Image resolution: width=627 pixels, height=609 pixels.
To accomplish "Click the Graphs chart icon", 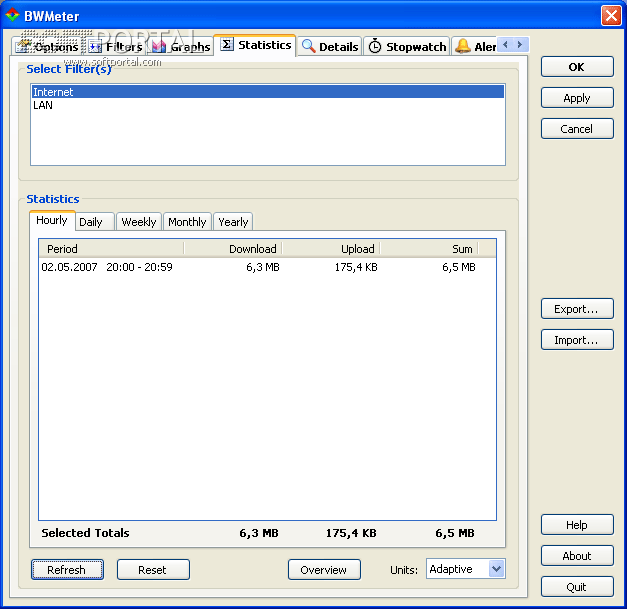I will (x=159, y=47).
